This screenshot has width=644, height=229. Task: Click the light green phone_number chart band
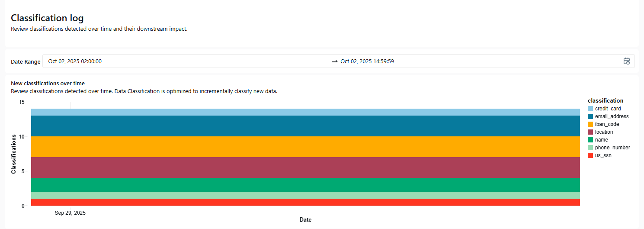point(305,195)
